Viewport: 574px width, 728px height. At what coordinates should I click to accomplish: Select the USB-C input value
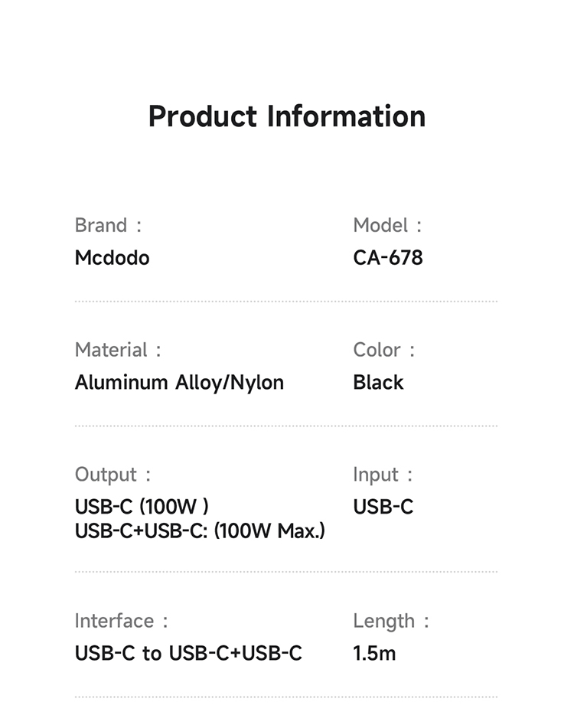383,507
